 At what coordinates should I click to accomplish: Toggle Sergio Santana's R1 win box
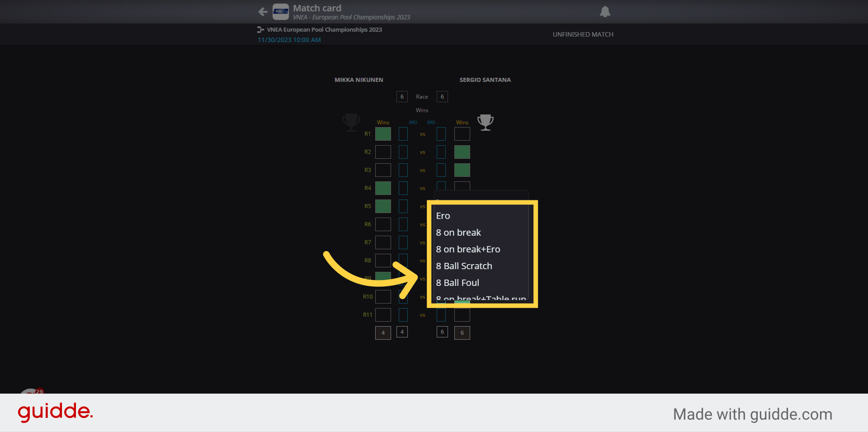[x=462, y=134]
